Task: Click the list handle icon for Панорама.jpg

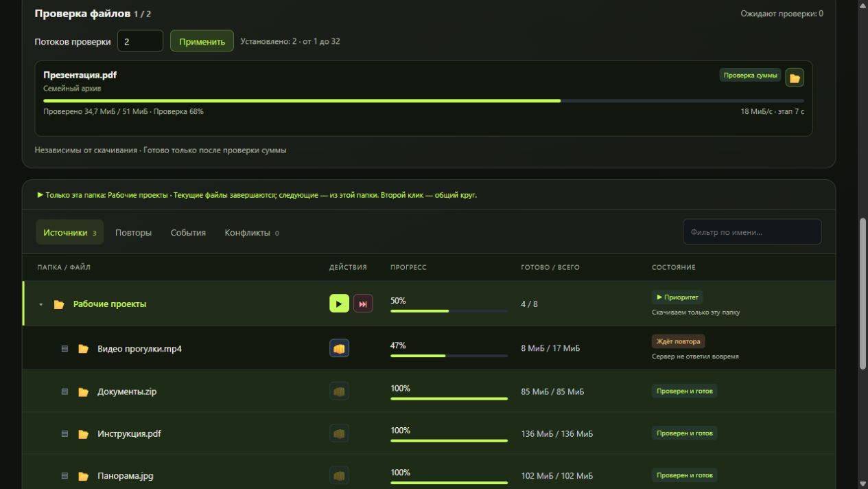Action: click(x=65, y=476)
